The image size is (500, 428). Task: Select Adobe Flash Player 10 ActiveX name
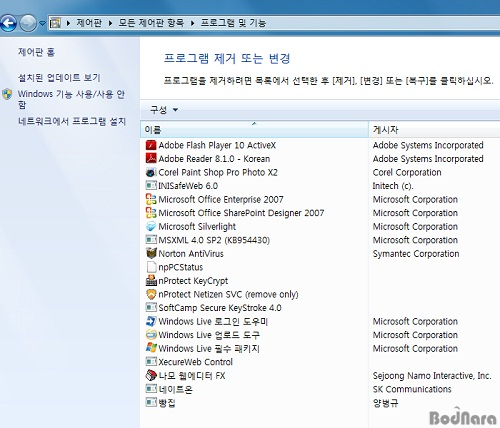217,145
